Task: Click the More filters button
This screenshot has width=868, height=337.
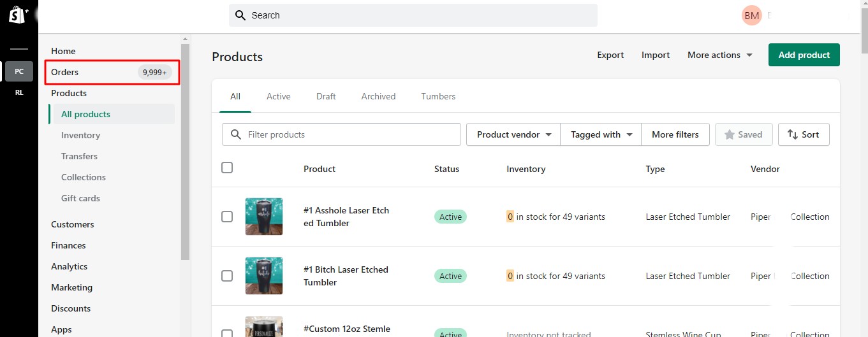Action: 675,134
